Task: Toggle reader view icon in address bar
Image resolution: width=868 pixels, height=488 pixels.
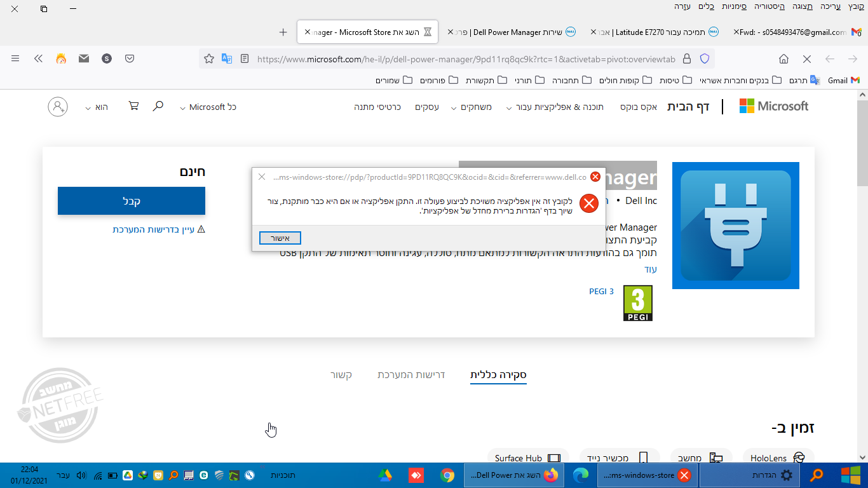Action: point(245,59)
